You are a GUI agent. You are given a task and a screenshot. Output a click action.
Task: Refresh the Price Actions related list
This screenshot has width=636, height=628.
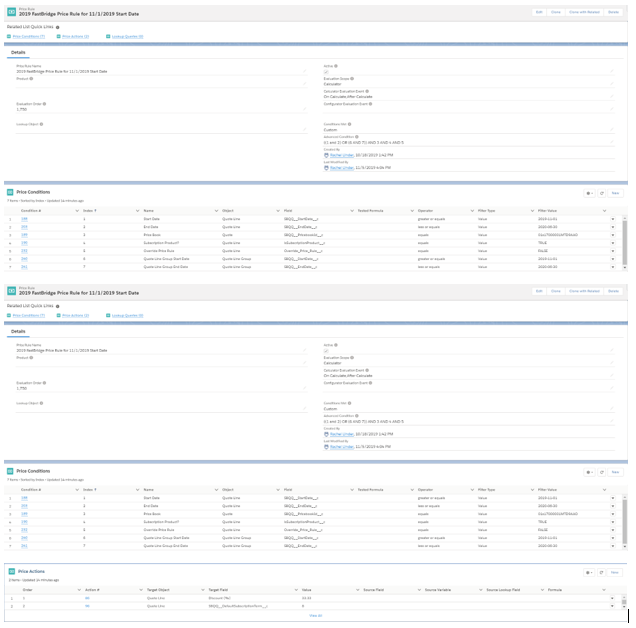pos(602,573)
